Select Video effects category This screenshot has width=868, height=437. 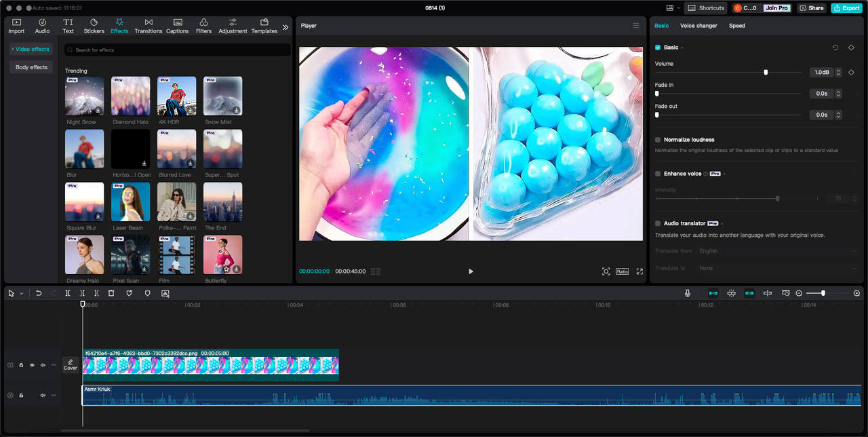tap(31, 49)
